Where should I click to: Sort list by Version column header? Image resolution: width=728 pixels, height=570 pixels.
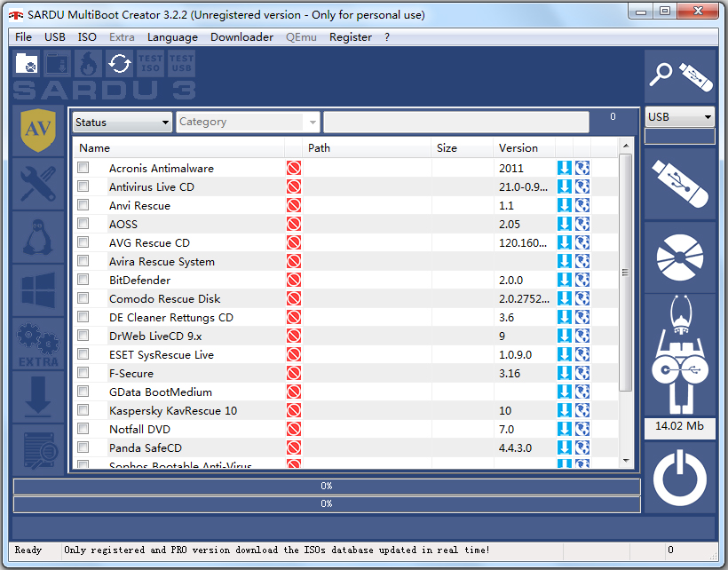pos(518,148)
